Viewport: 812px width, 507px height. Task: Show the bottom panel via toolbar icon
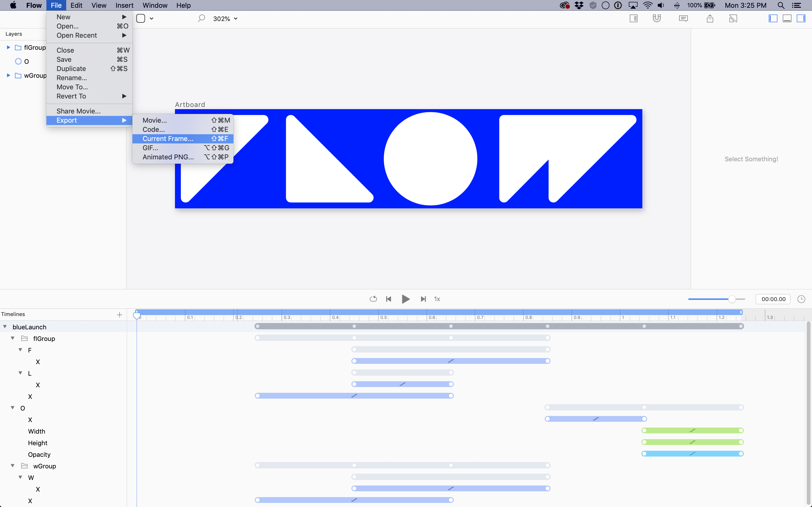[787, 18]
